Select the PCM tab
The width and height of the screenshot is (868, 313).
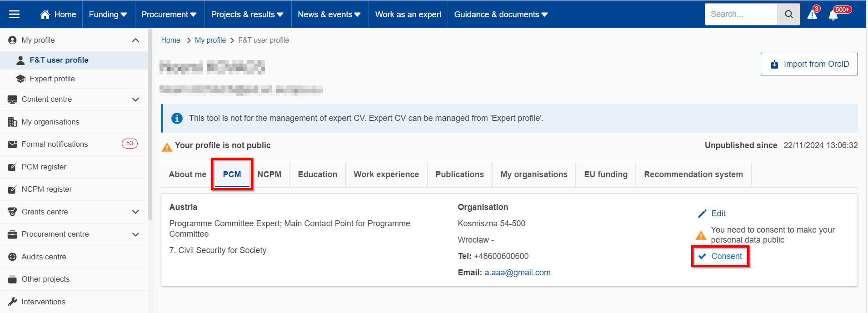point(232,174)
